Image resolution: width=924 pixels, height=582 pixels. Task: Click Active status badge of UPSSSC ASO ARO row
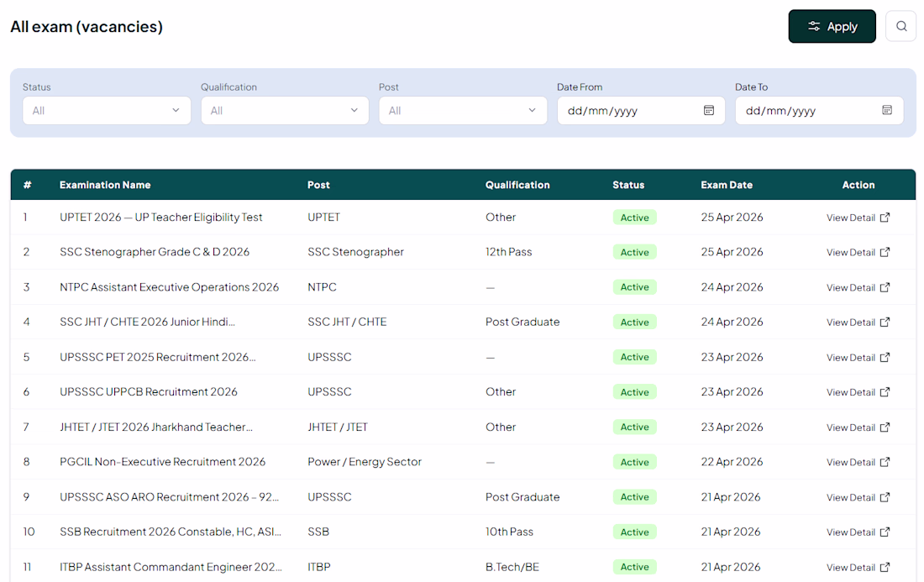coord(635,497)
